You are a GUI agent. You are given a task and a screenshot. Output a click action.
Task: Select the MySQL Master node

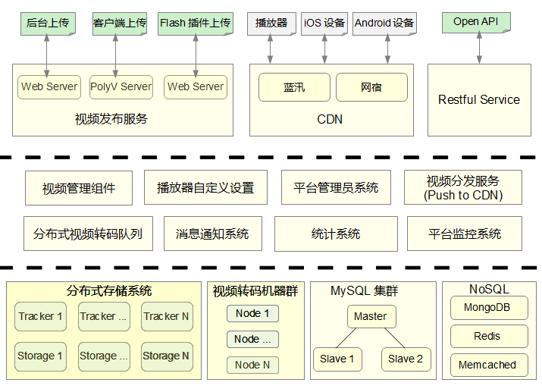point(370,316)
